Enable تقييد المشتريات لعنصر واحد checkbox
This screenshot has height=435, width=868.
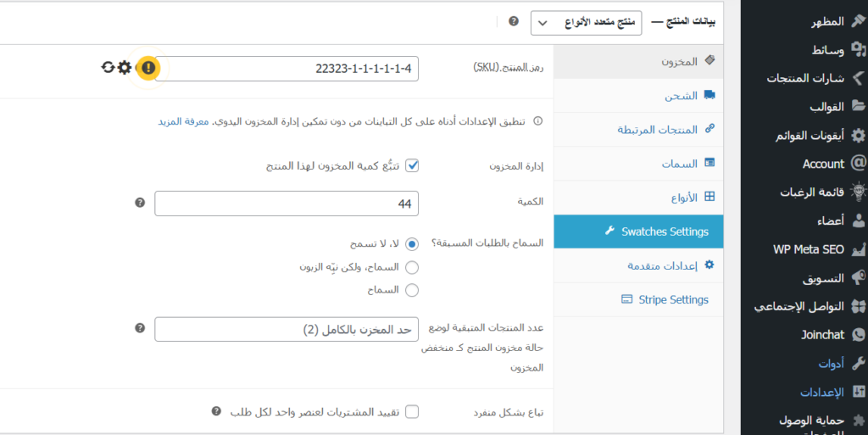click(412, 412)
